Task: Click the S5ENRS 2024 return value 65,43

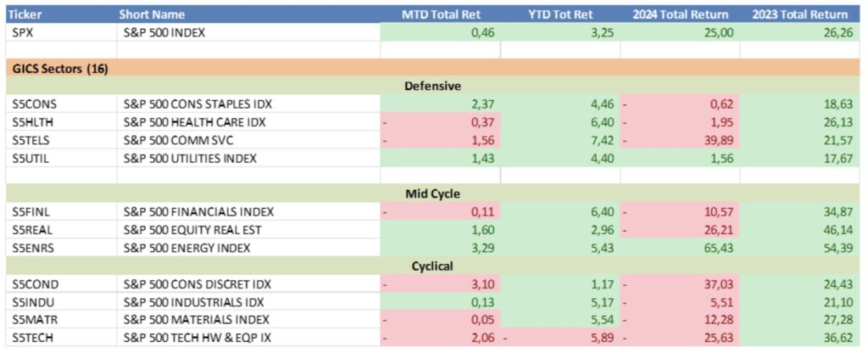Action: [x=717, y=248]
